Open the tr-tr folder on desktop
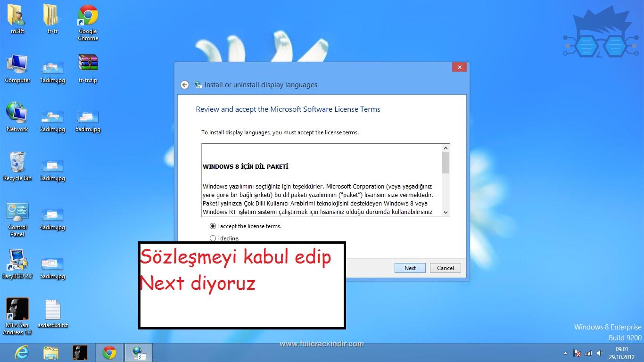 click(x=52, y=19)
